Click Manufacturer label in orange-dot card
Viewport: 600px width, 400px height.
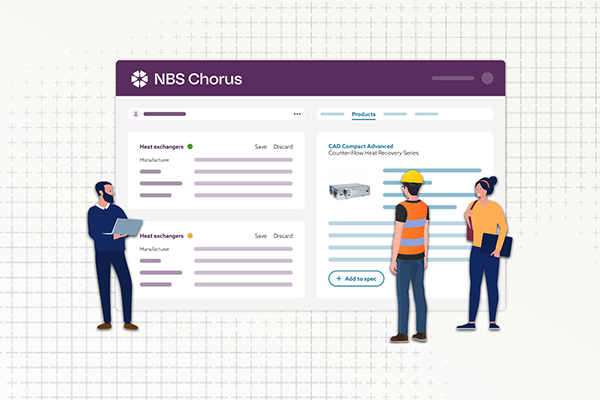pos(154,249)
